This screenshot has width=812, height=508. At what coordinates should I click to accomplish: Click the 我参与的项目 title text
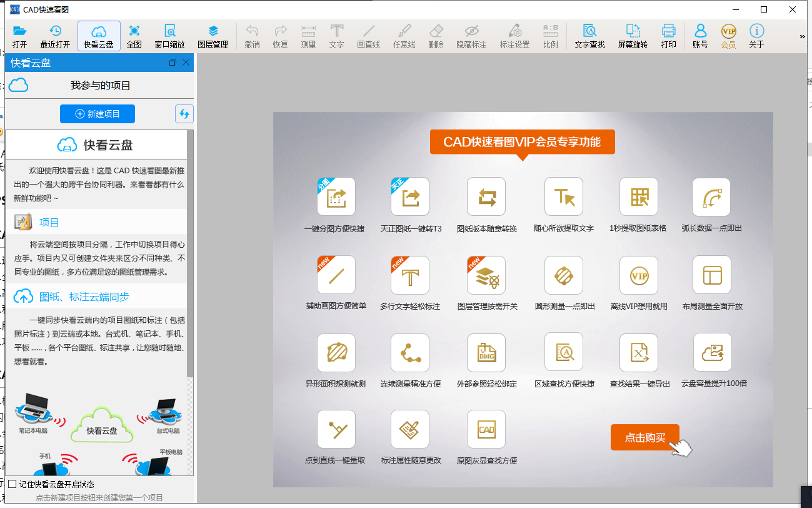point(101,86)
